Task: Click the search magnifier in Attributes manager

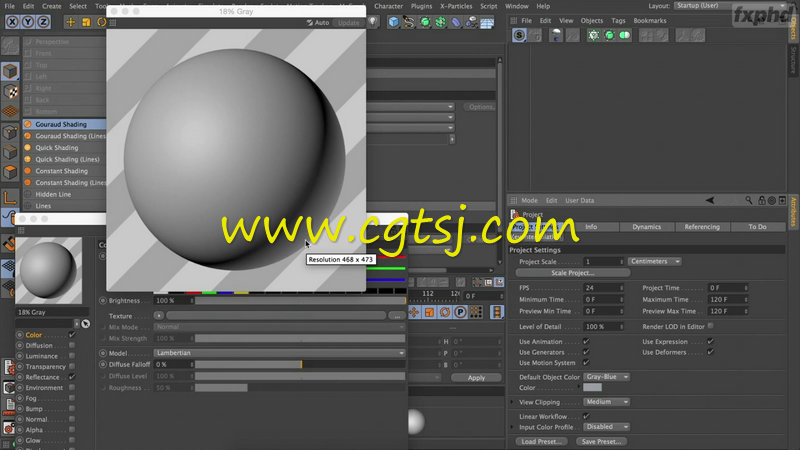Action: tap(748, 201)
